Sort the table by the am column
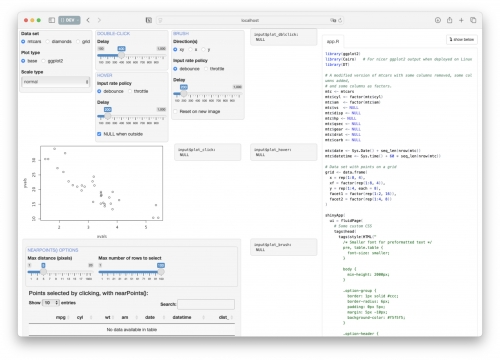 tap(125, 317)
